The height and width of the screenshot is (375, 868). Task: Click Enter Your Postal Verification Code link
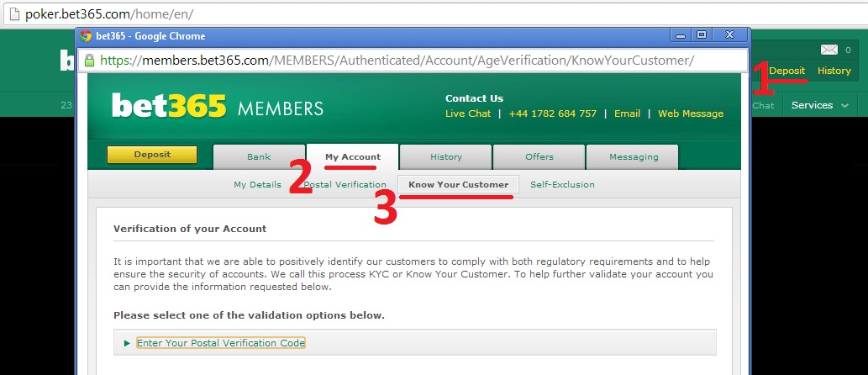pyautogui.click(x=221, y=343)
